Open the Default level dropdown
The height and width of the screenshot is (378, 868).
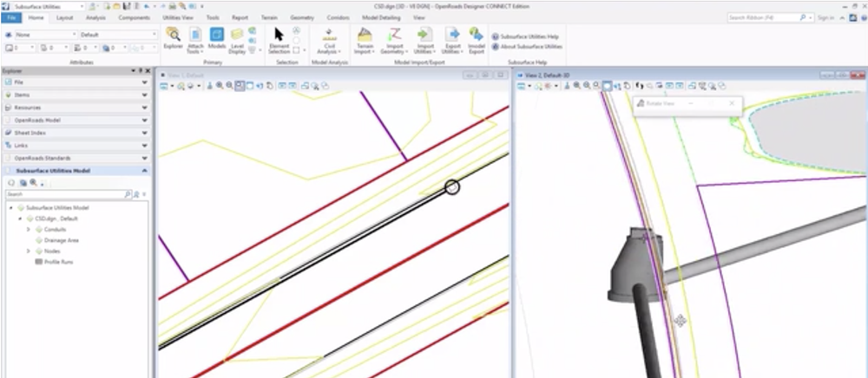(118, 35)
